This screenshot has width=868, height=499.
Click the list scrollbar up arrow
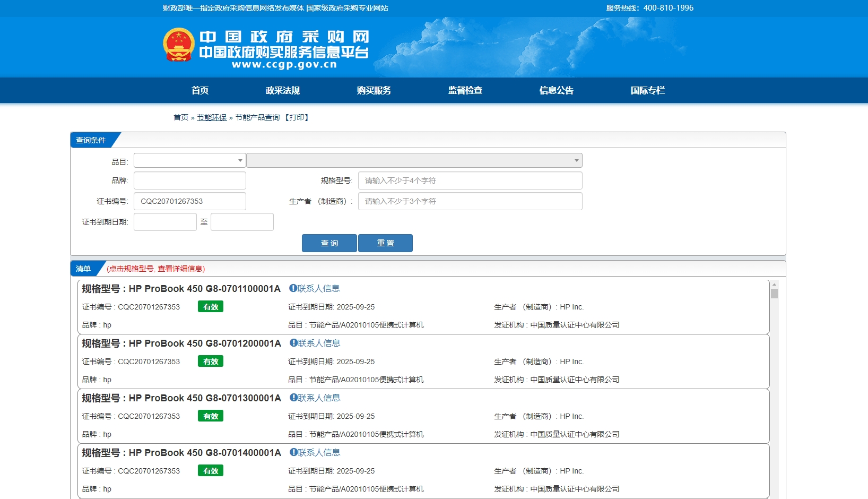coord(774,284)
